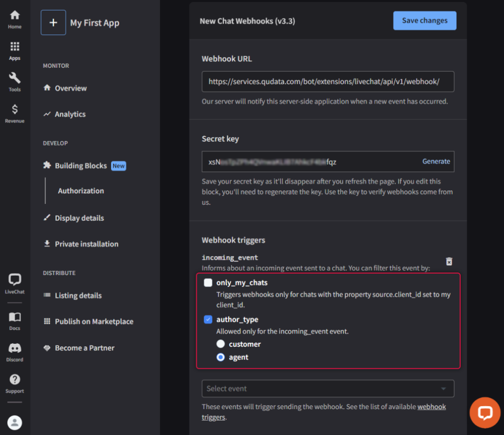The image size is (504, 435).
Task: Select the customer radio option
Action: click(221, 344)
